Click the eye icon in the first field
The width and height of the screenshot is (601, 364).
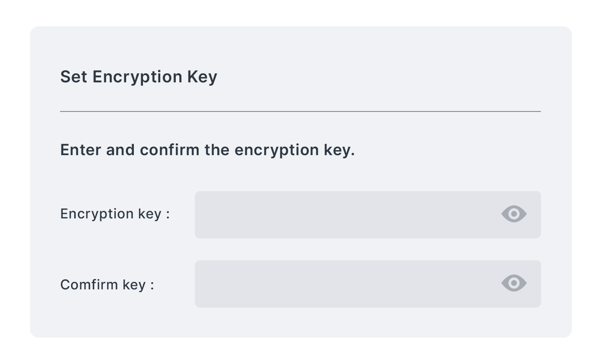coord(514,214)
